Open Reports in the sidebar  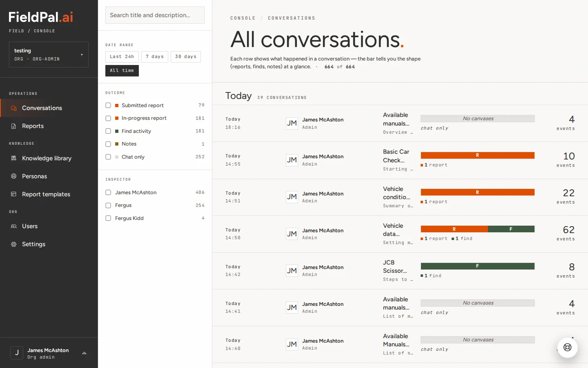pyautogui.click(x=49, y=126)
